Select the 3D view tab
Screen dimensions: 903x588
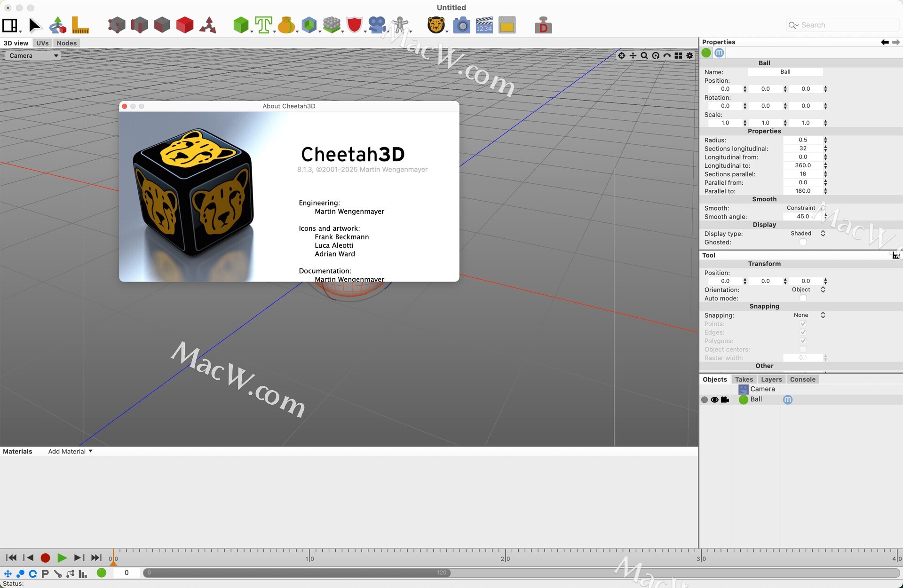(16, 43)
